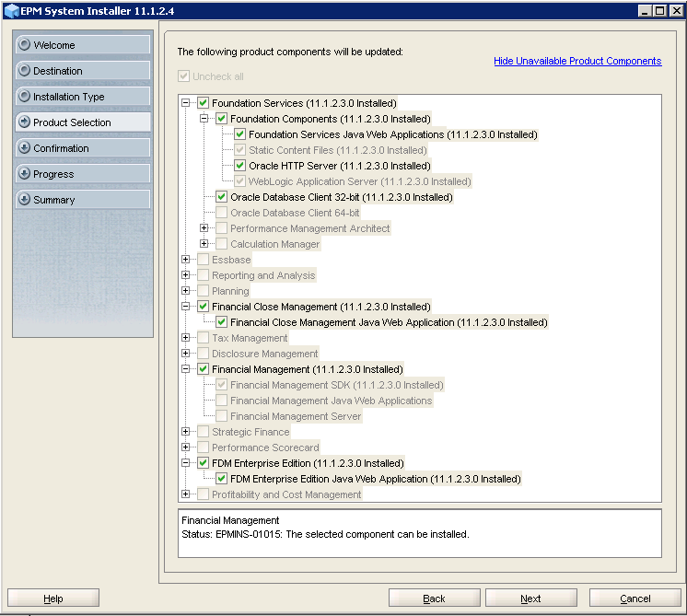Uncheck the Financial Management checkbox

tap(203, 369)
